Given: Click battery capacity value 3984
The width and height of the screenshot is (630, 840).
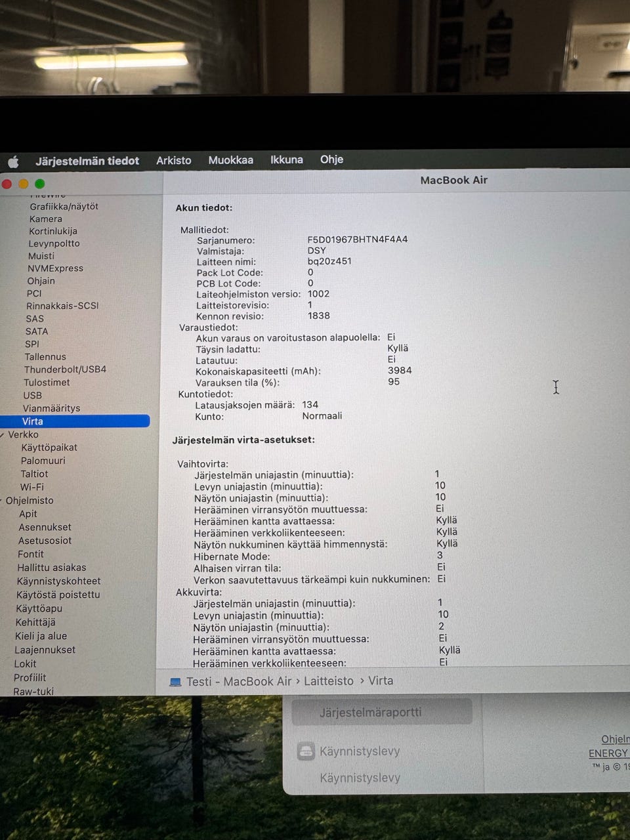Looking at the screenshot, I should point(400,370).
